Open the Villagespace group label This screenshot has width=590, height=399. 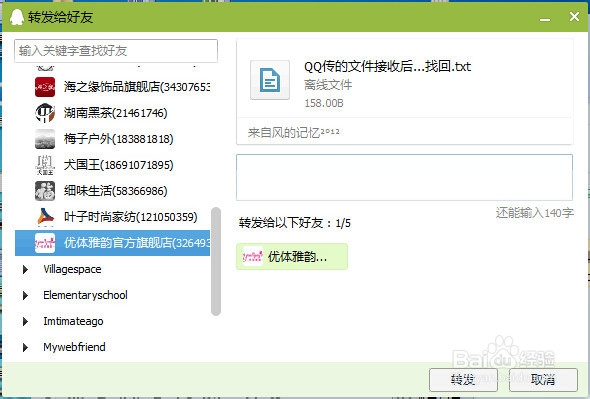72,270
